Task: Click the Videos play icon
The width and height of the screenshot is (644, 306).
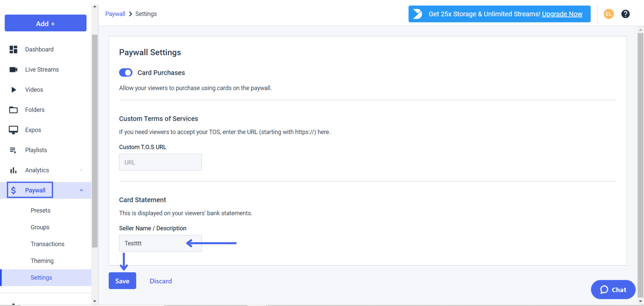Action: 14,90
